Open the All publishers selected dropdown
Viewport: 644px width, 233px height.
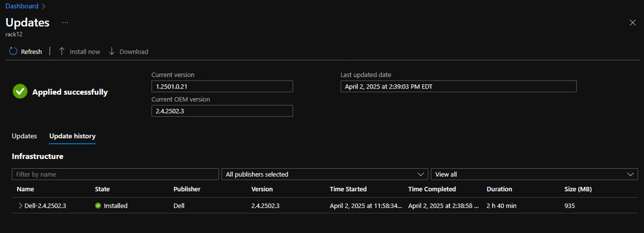click(324, 174)
